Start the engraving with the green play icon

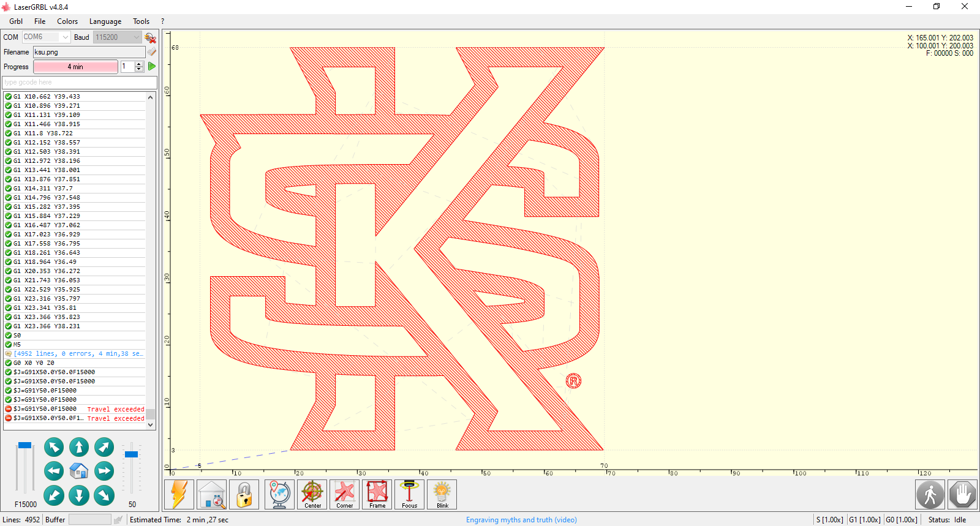(x=151, y=66)
